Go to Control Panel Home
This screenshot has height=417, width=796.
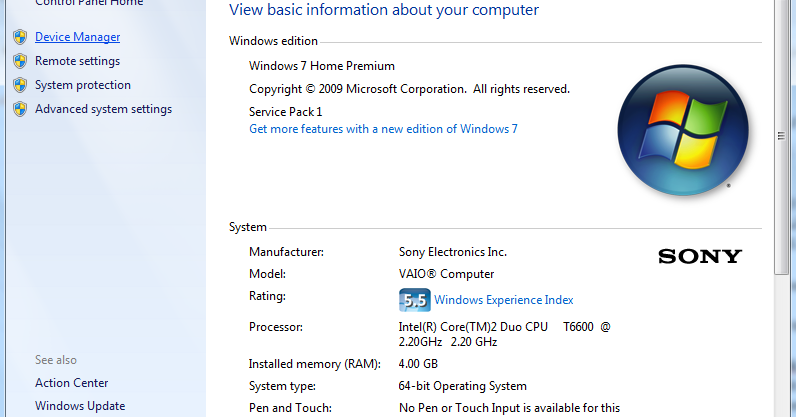tap(89, 3)
